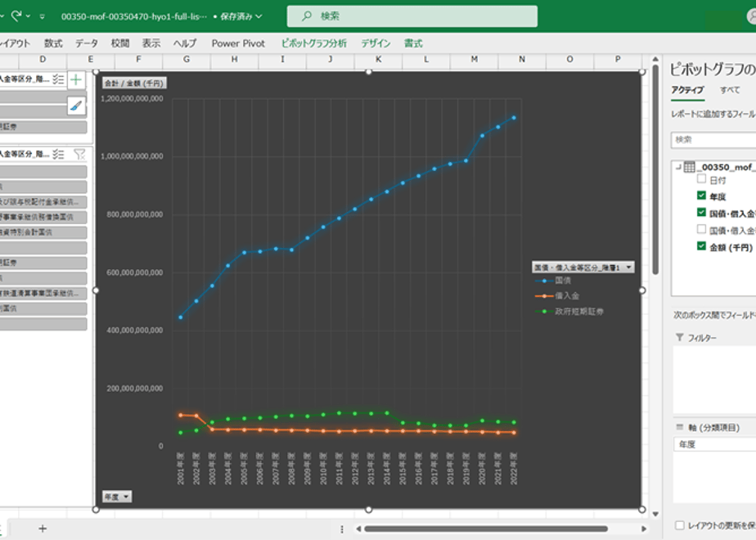
Task: Select column N header
Action: click(522, 59)
